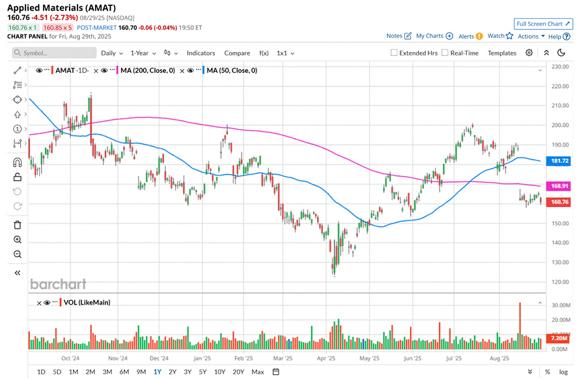Open Full Screen Chart

(x=543, y=24)
